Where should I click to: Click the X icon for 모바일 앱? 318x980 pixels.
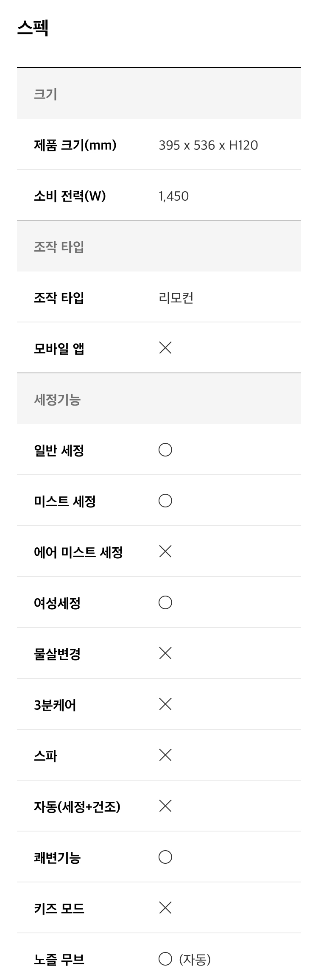(165, 348)
